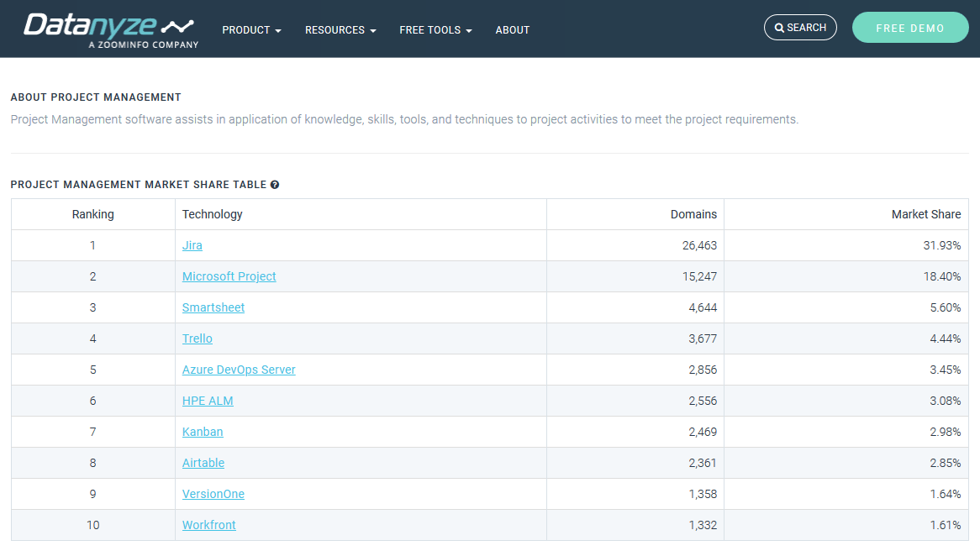Open the Jira technology link
The height and width of the screenshot is (551, 980).
coord(192,245)
